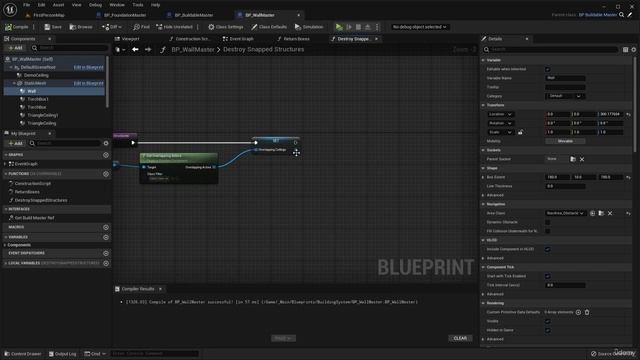The width and height of the screenshot is (640, 360).
Task: Toggle Hidden in Game checkbox
Action: (548, 330)
